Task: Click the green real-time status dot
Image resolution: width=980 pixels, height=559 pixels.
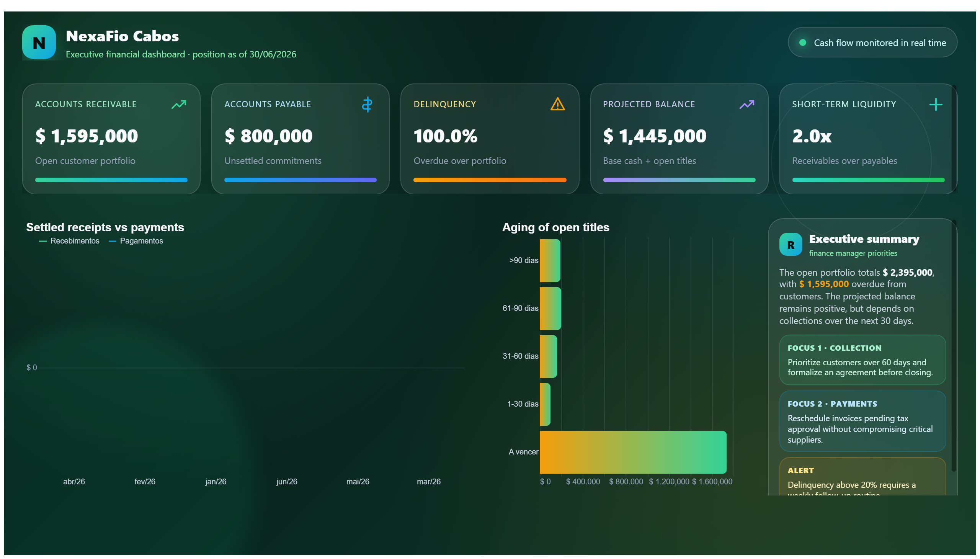Action: 802,42
